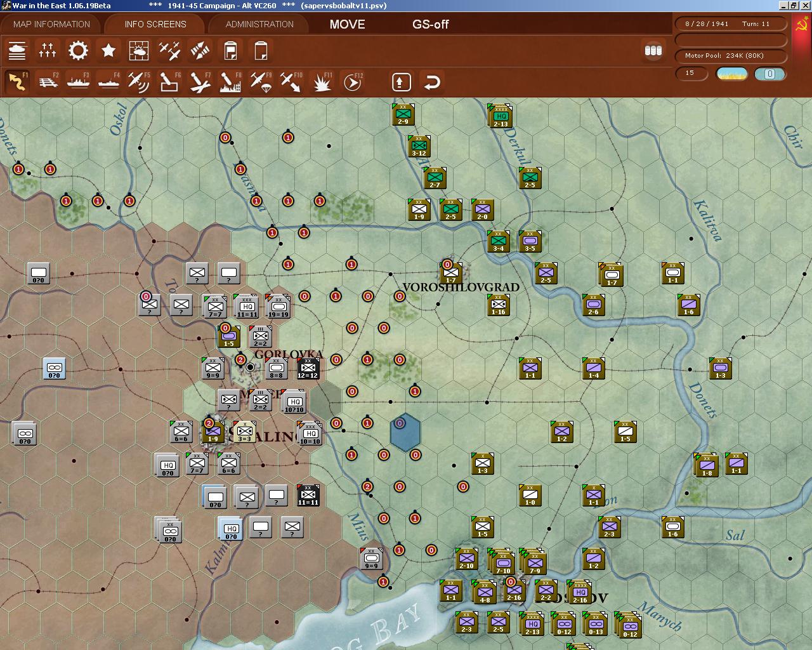
Task: Select the 3-4 green unit counter
Action: 498,242
